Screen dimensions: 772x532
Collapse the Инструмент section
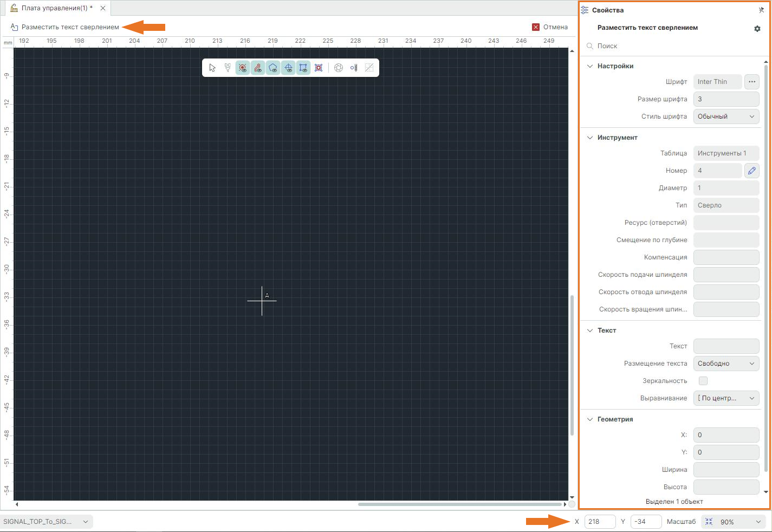(590, 138)
